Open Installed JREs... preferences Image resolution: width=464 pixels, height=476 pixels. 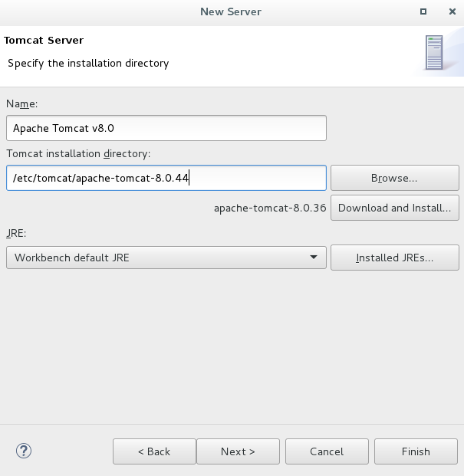[x=394, y=258]
